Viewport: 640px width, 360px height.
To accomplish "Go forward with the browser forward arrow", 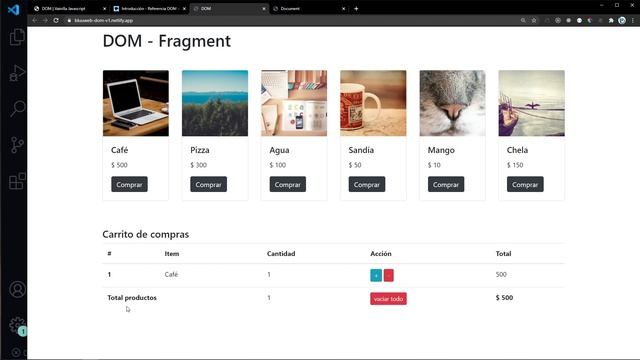I will point(45,20).
